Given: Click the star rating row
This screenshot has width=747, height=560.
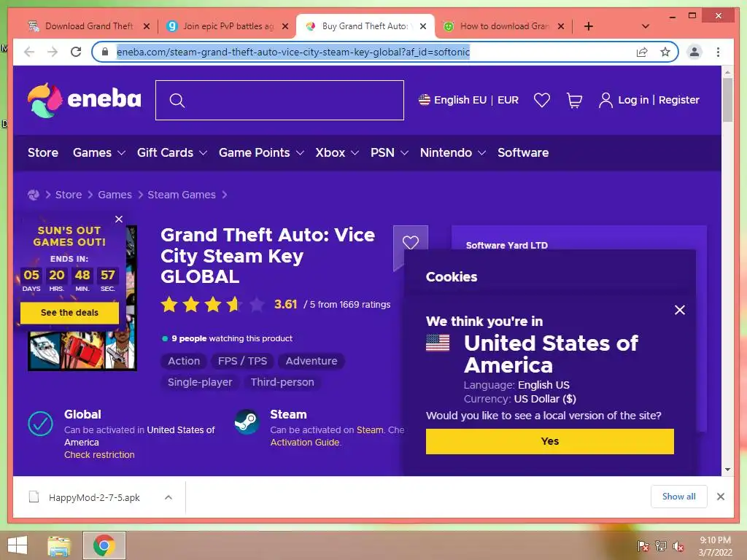Looking at the screenshot, I should 213,304.
